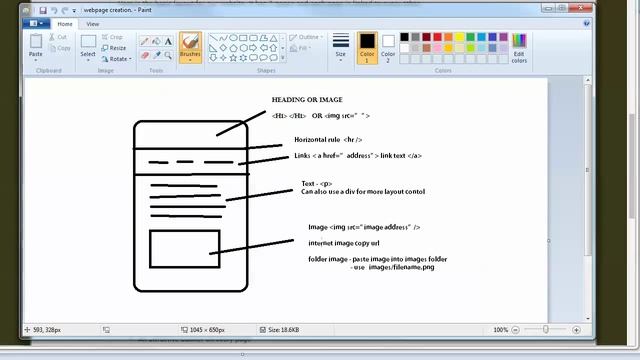
Task: Select the Text tool
Action: (x=168, y=41)
